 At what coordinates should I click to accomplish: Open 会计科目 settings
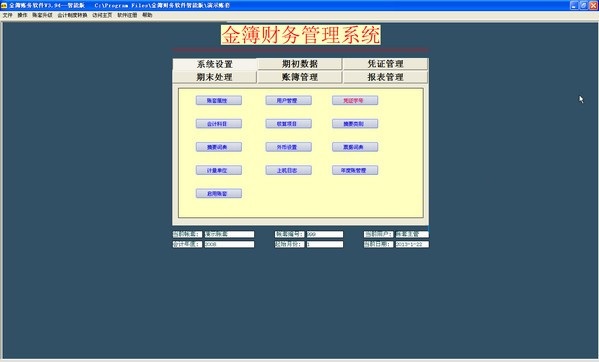219,124
